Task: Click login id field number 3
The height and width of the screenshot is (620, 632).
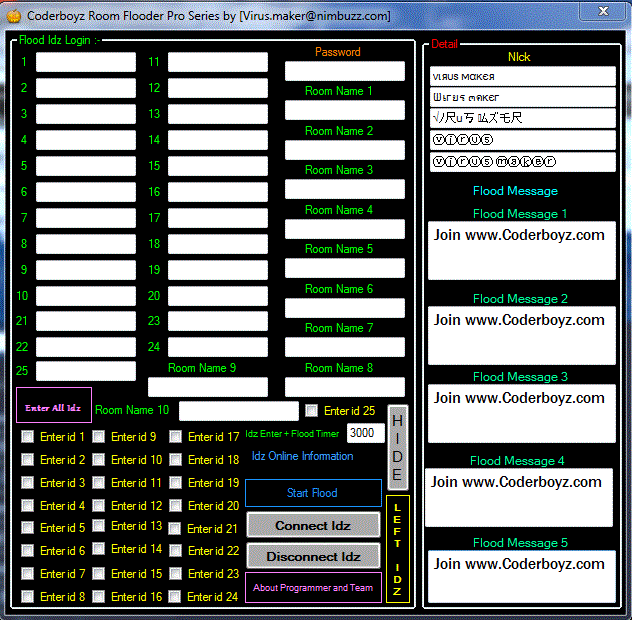Action: coord(86,114)
